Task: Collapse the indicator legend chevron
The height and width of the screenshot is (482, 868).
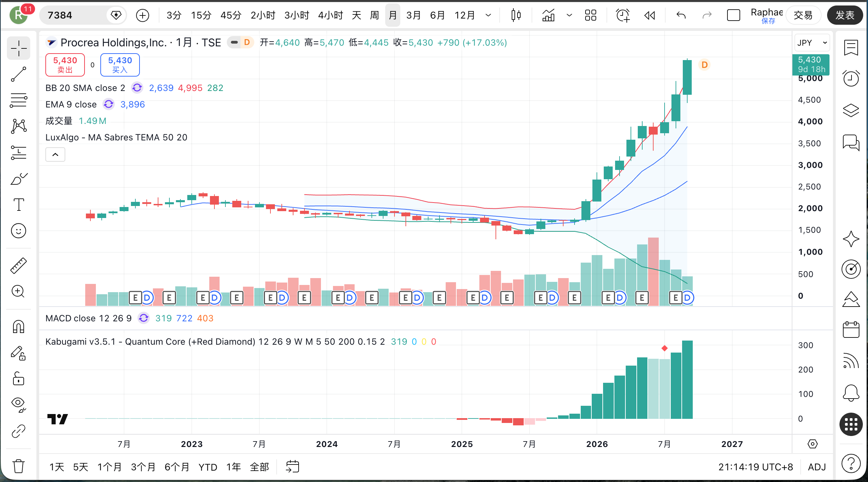Action: (55, 154)
